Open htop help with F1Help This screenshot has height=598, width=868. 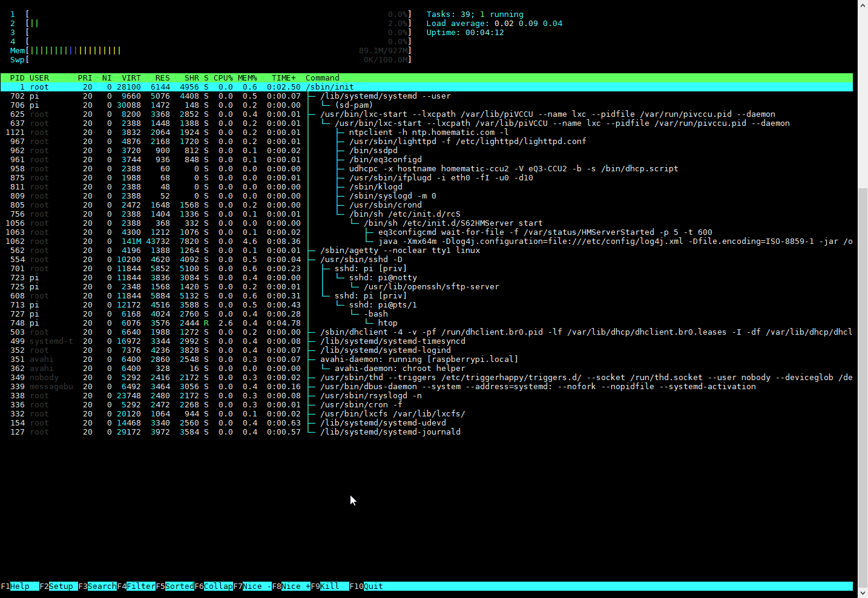(x=20, y=586)
